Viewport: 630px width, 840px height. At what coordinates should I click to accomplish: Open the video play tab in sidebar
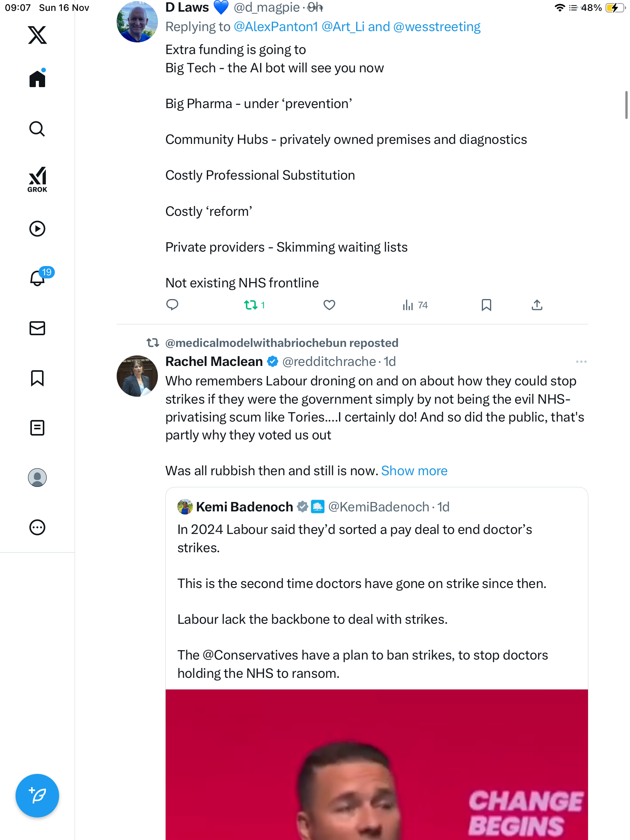point(37,229)
